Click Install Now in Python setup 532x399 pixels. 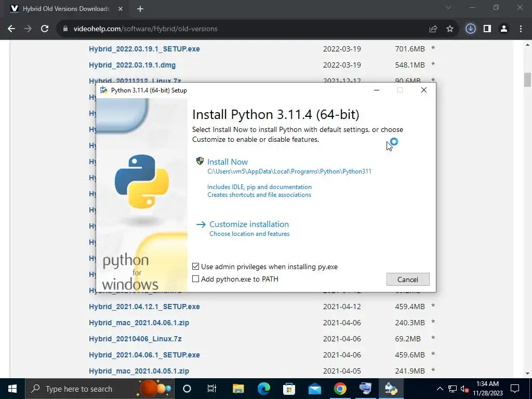click(x=228, y=162)
